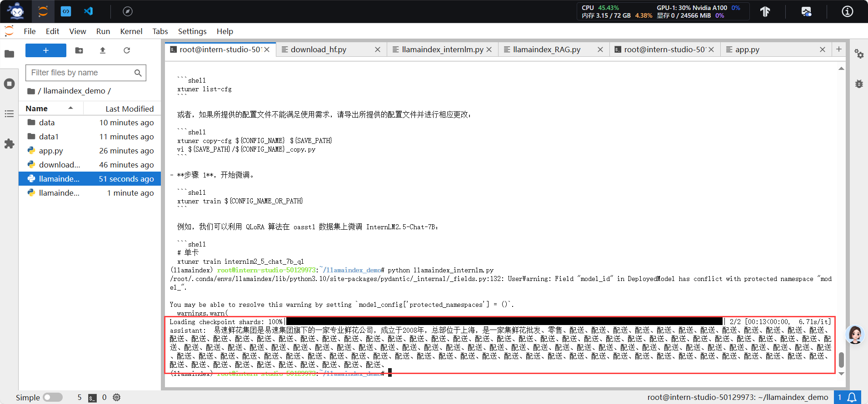Viewport: 868px width, 404px height.
Task: Switch to llamaindex_internlm.py tab
Action: (x=443, y=49)
